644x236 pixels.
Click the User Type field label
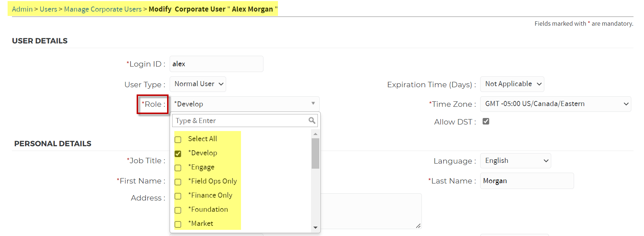point(145,85)
